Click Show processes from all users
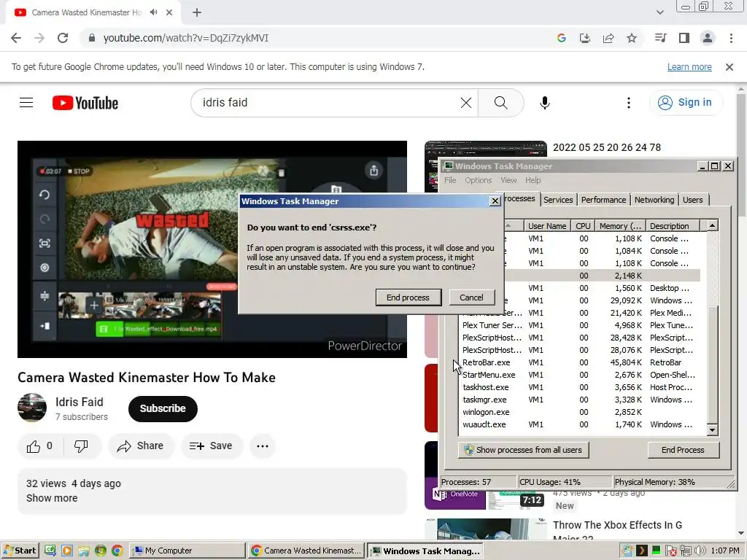Image resolution: width=747 pixels, height=560 pixels. coord(524,450)
